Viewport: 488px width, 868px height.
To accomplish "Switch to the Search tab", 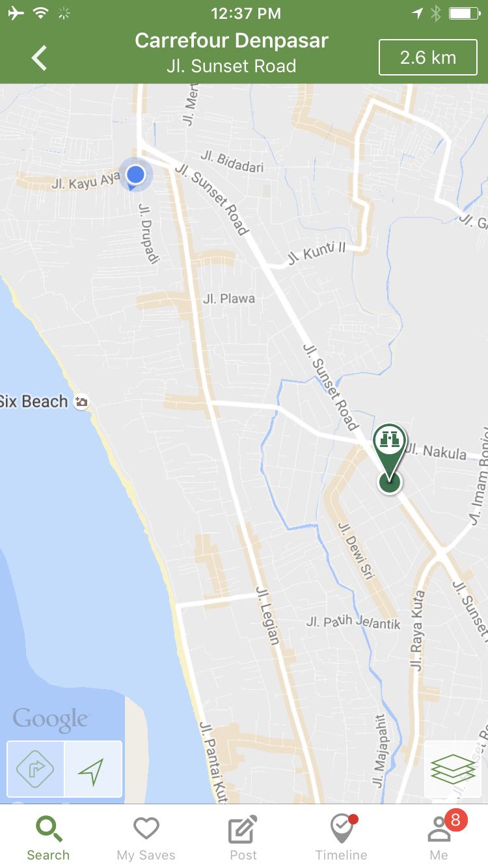I will point(48,838).
